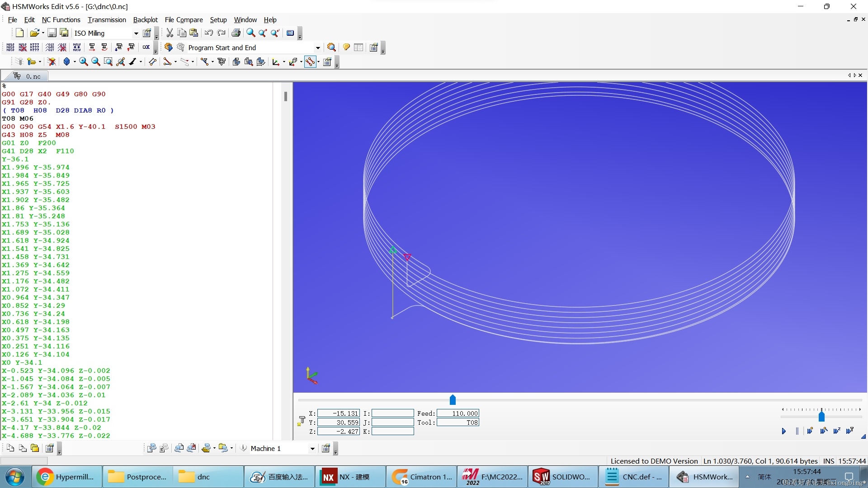The height and width of the screenshot is (488, 868).
Task: Open the File Compare menu
Action: 184,20
